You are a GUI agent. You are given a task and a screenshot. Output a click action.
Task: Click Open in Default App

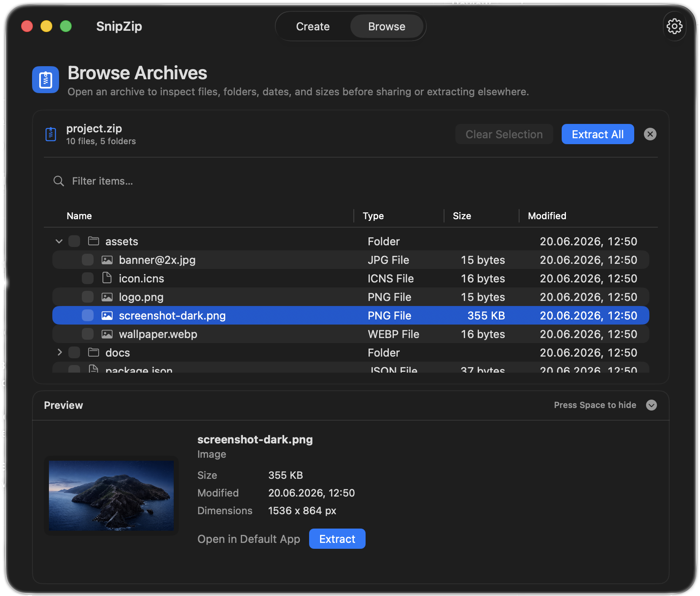249,539
